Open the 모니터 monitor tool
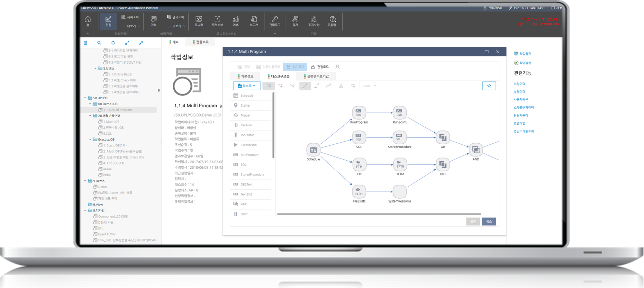Viewport: 644px width, 288px height. point(199,21)
